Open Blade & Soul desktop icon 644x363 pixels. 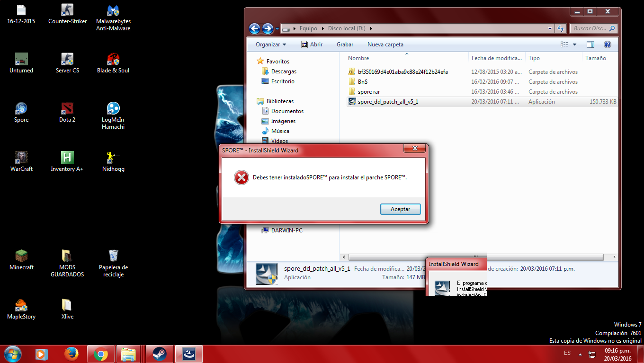[113, 63]
